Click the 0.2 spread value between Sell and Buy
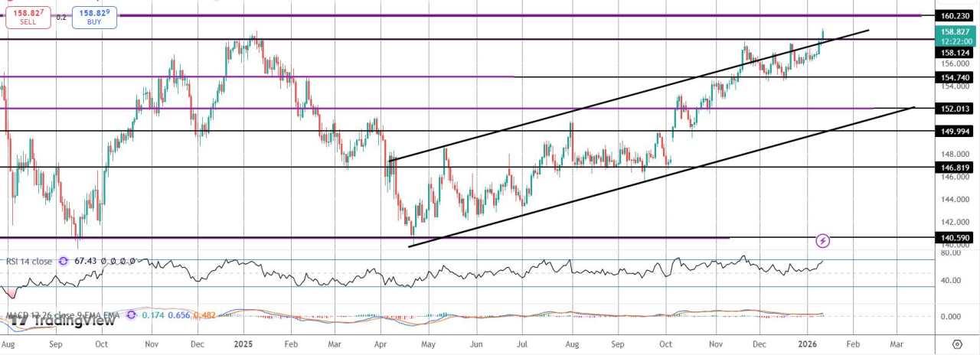Image resolution: width=980 pixels, height=355 pixels. pyautogui.click(x=61, y=16)
